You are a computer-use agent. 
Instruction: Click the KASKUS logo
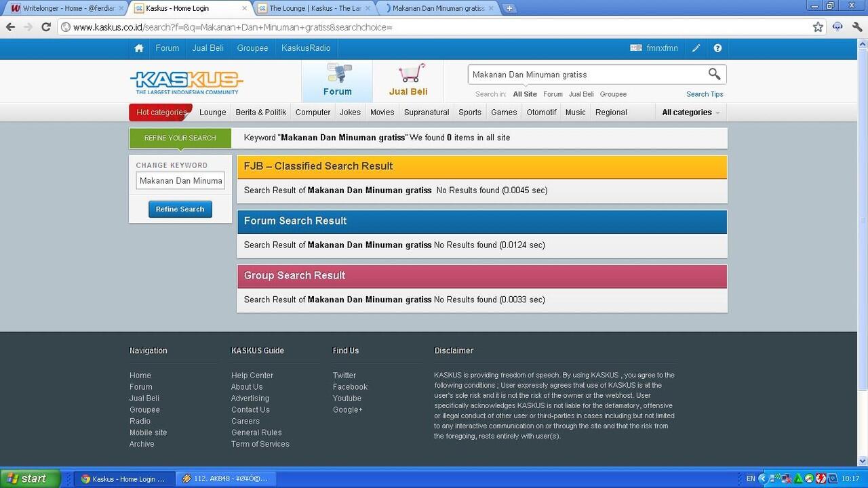[186, 83]
